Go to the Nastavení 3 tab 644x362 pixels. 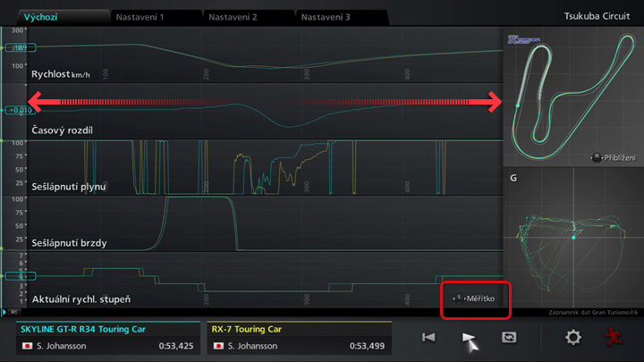click(341, 17)
